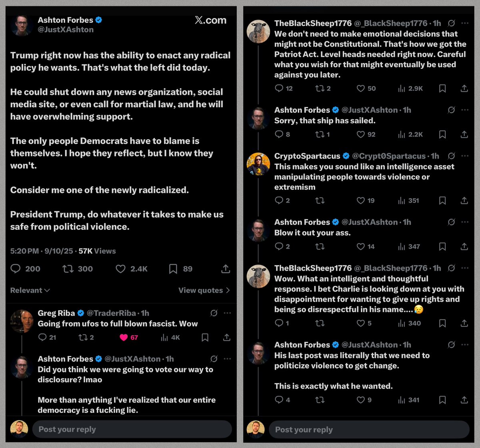The height and width of the screenshot is (448, 480).
Task: Open the Relevant sort dropdown
Action: pos(30,290)
